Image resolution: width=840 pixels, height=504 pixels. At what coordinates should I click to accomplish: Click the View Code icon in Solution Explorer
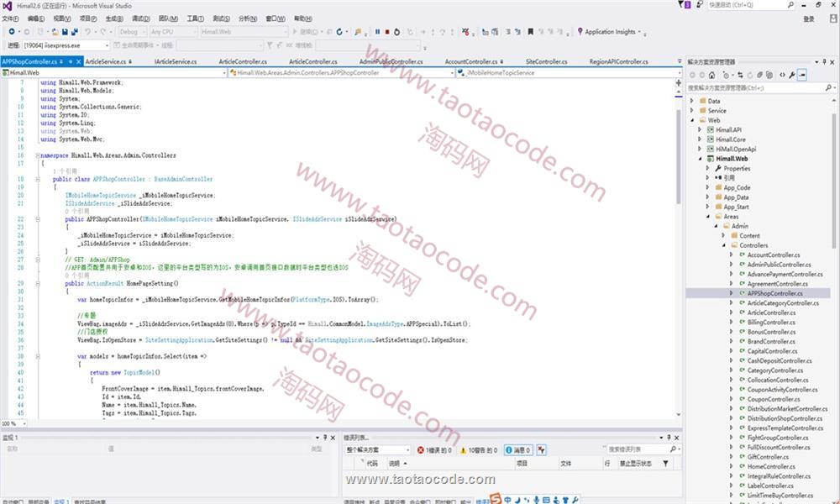(782, 74)
